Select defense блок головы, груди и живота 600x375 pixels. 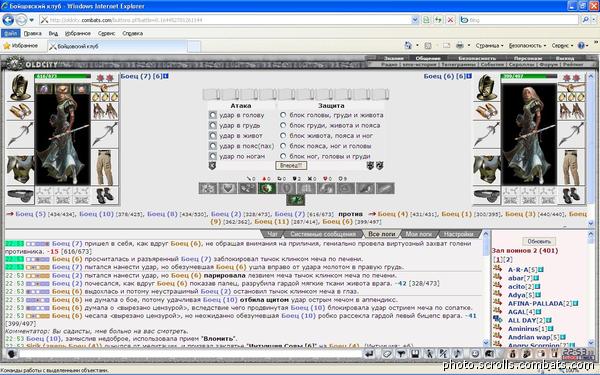(x=283, y=115)
